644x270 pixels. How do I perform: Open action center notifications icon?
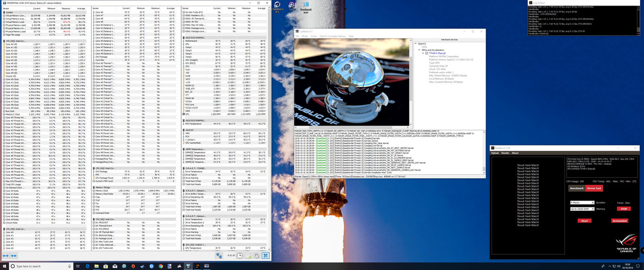[x=637, y=266]
